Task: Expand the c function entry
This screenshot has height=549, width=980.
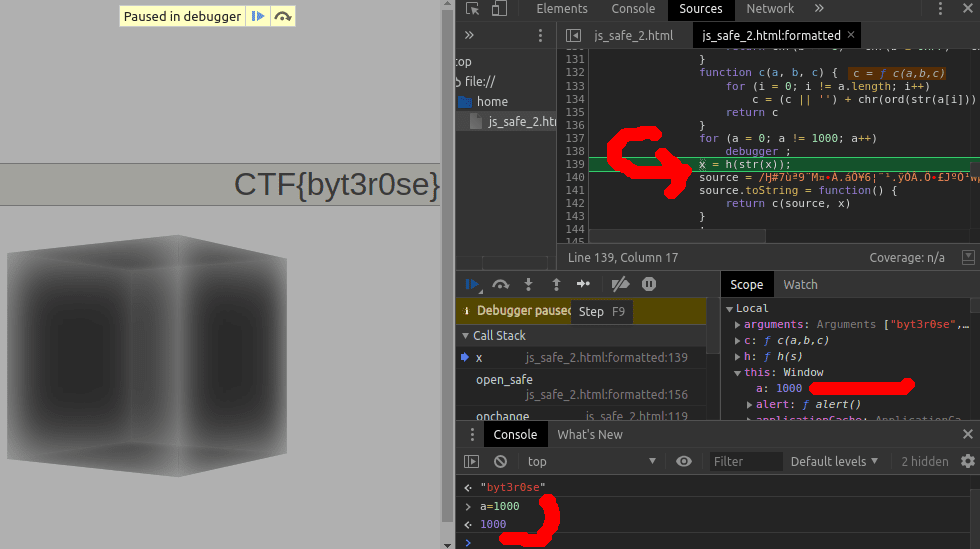Action: pyautogui.click(x=738, y=341)
